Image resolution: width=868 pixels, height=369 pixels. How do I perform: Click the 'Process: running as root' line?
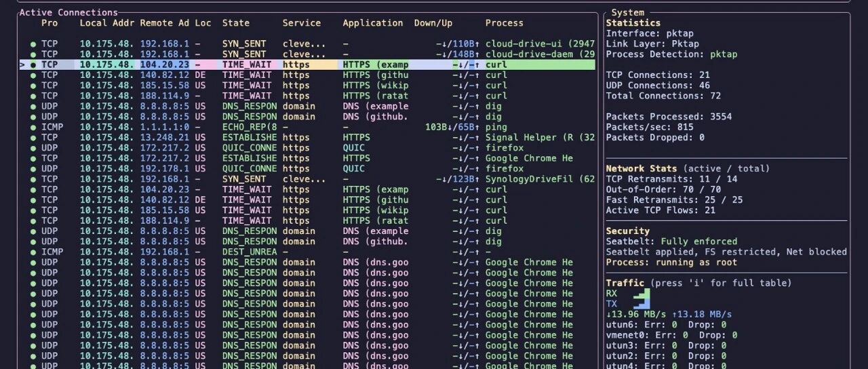pyautogui.click(x=672, y=263)
